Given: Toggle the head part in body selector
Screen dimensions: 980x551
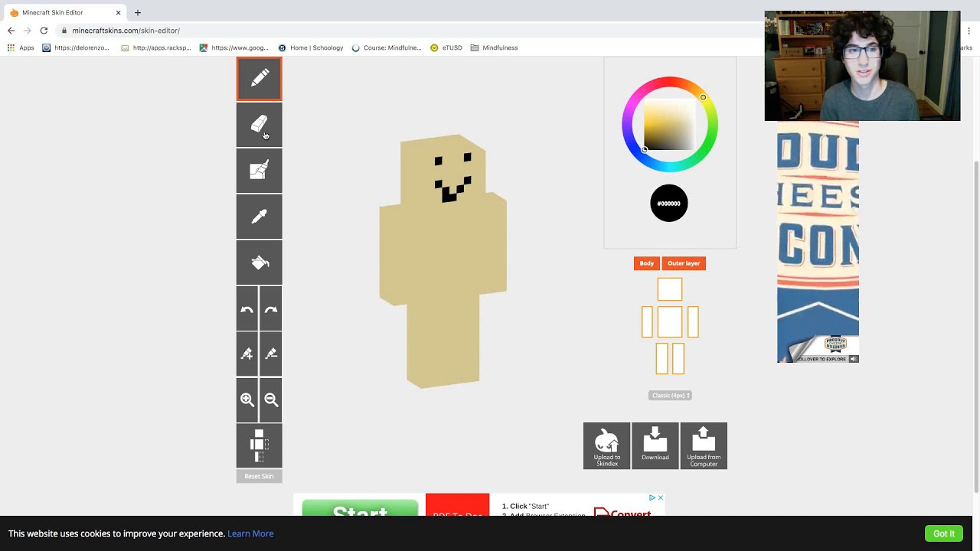Looking at the screenshot, I should point(670,289).
